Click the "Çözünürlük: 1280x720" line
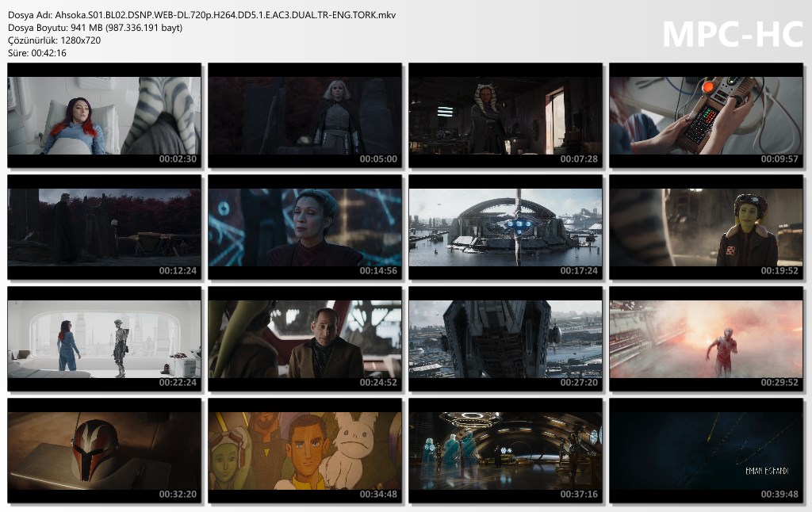 tap(55, 40)
